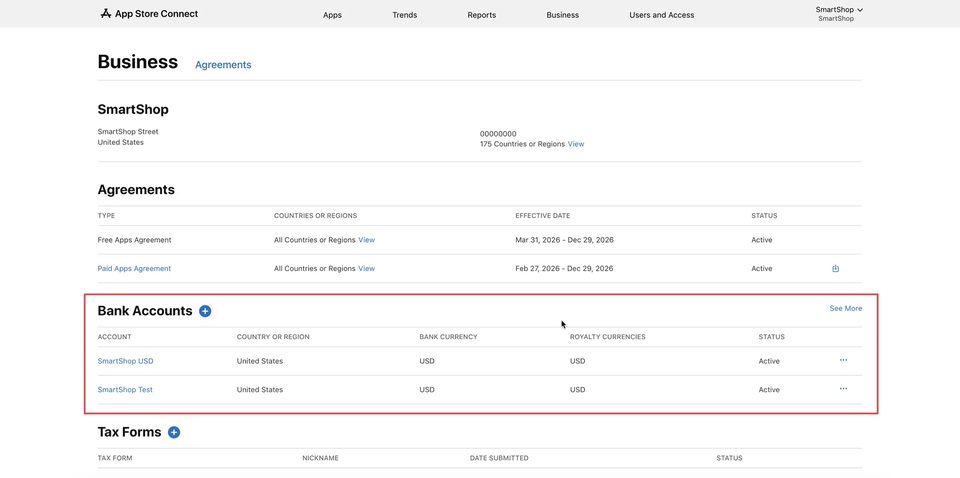Viewport: 960px width, 478px height.
Task: Click the SmartShop Street address text
Action: (x=128, y=132)
